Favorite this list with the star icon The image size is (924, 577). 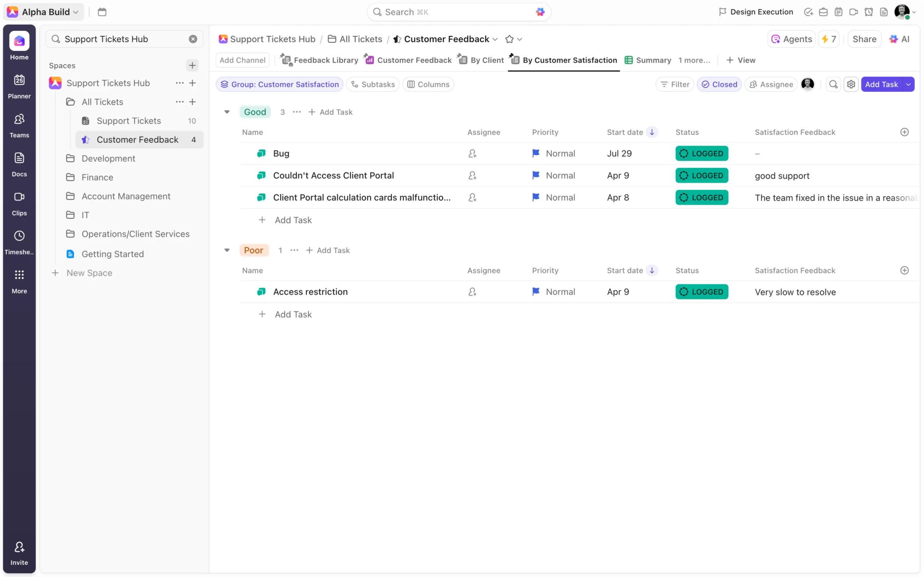(x=509, y=39)
